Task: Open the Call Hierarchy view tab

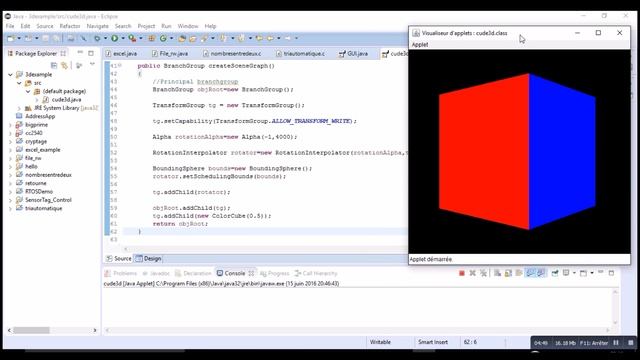Action: (x=316, y=273)
